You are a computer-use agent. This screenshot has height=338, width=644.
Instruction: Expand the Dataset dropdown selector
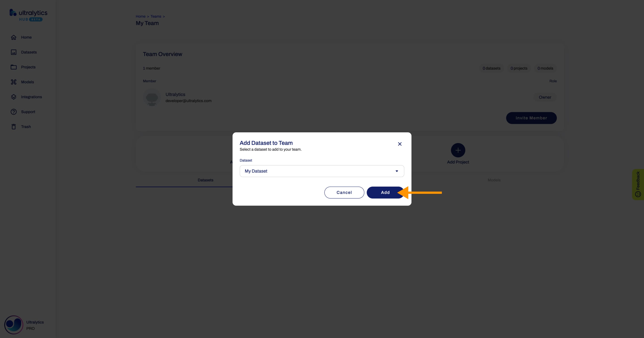[x=396, y=171]
